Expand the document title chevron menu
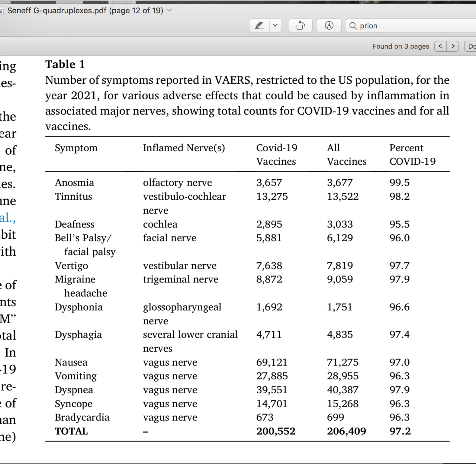476x464 pixels. (x=169, y=11)
